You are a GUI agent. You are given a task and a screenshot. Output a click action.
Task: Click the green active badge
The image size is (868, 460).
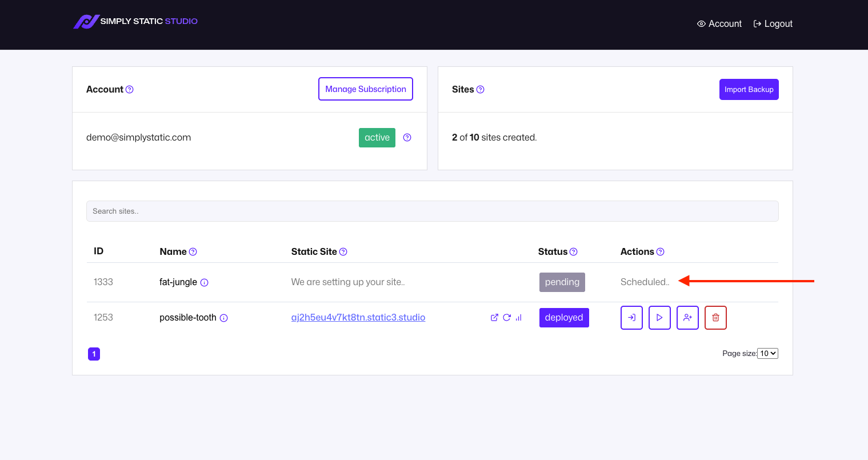377,138
